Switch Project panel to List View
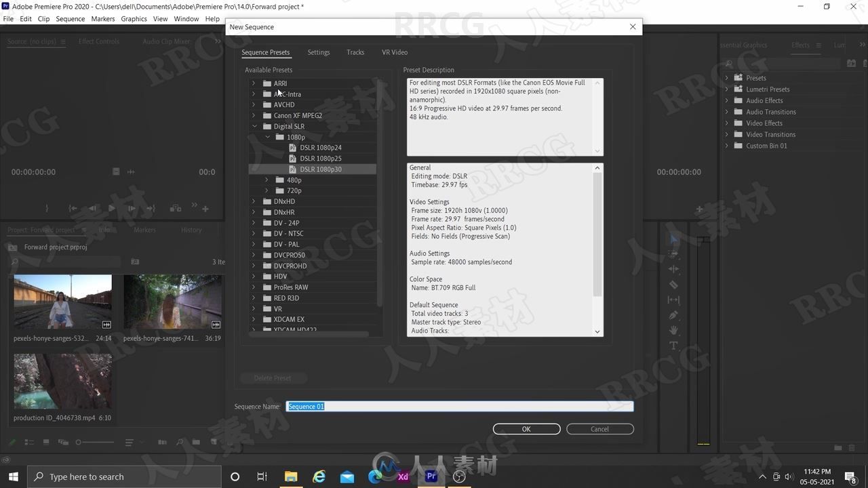The height and width of the screenshot is (488, 868). pos(28,443)
